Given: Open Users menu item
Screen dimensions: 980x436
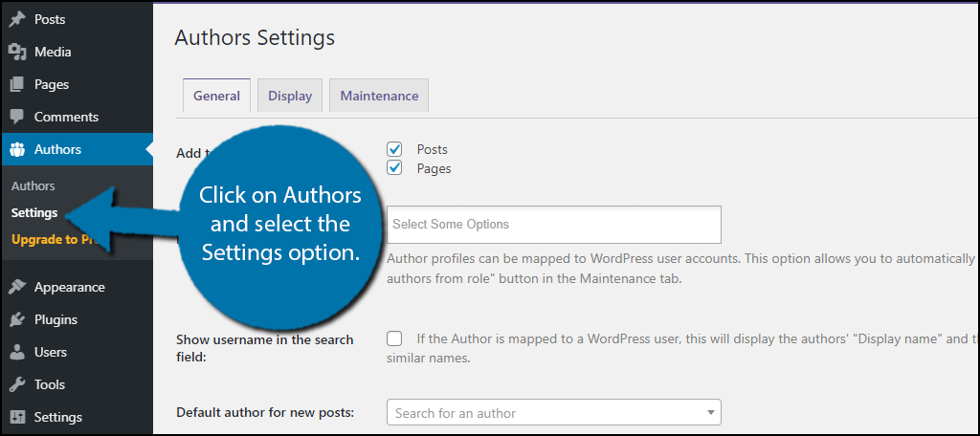Looking at the screenshot, I should [77, 352].
